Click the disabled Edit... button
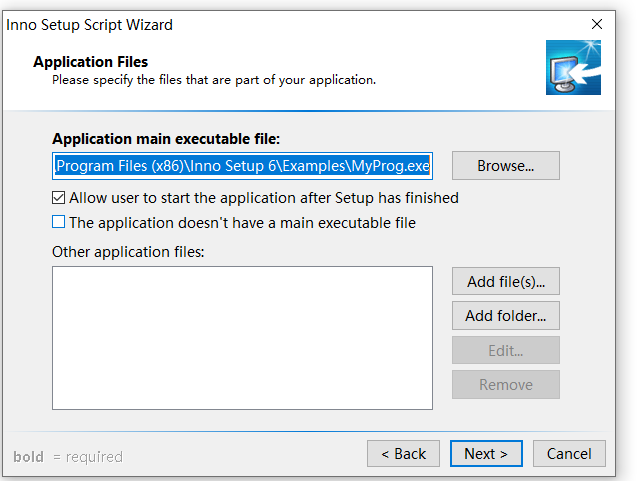 pyautogui.click(x=506, y=350)
